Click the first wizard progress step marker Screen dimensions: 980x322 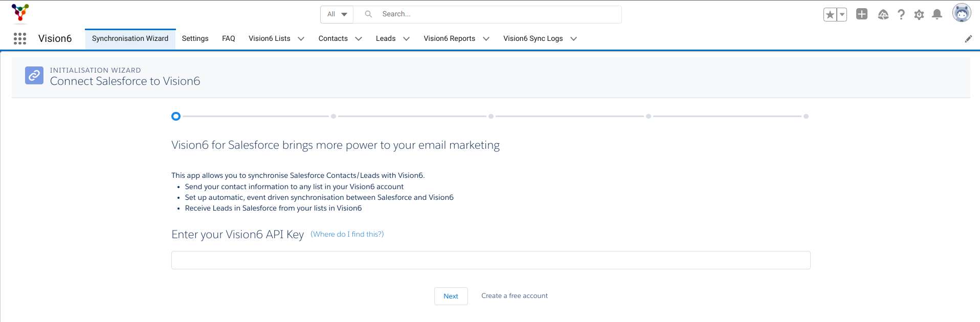tap(176, 117)
